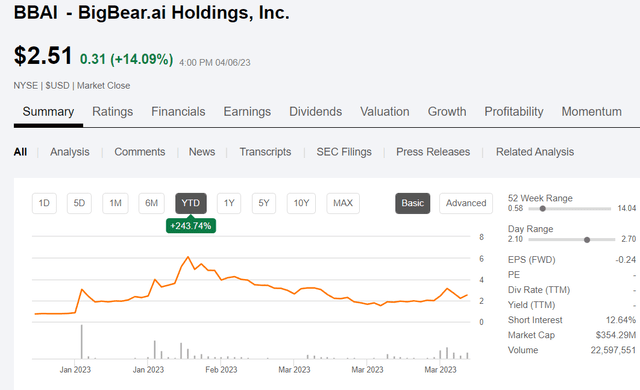The image size is (640, 390).
Task: Click the PE label
Action: click(x=514, y=275)
